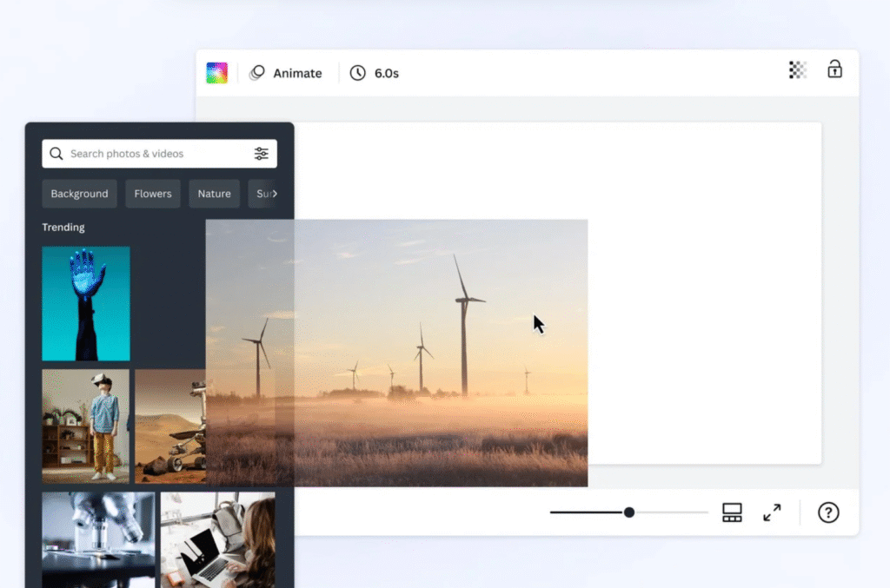Click the Animate button
890x588 pixels.
pos(297,74)
